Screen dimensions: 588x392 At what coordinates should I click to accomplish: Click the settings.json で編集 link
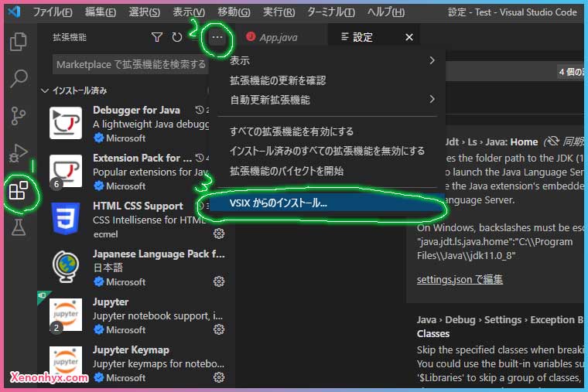460,279
